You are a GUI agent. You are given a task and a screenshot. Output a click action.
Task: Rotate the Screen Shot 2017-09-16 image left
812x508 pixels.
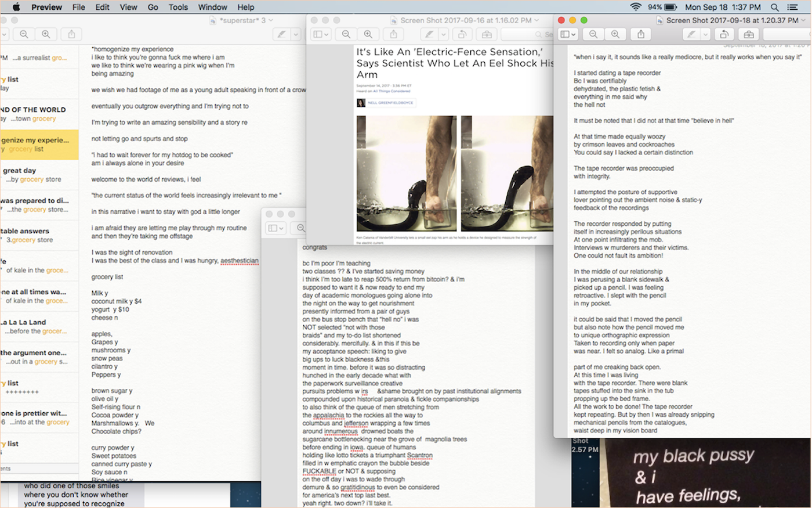tap(462, 34)
